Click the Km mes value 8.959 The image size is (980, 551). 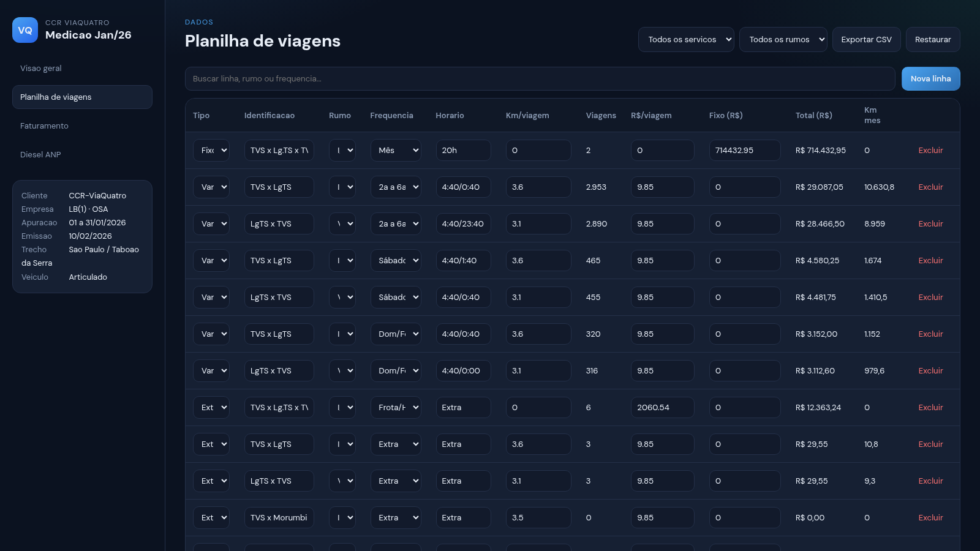coord(875,223)
